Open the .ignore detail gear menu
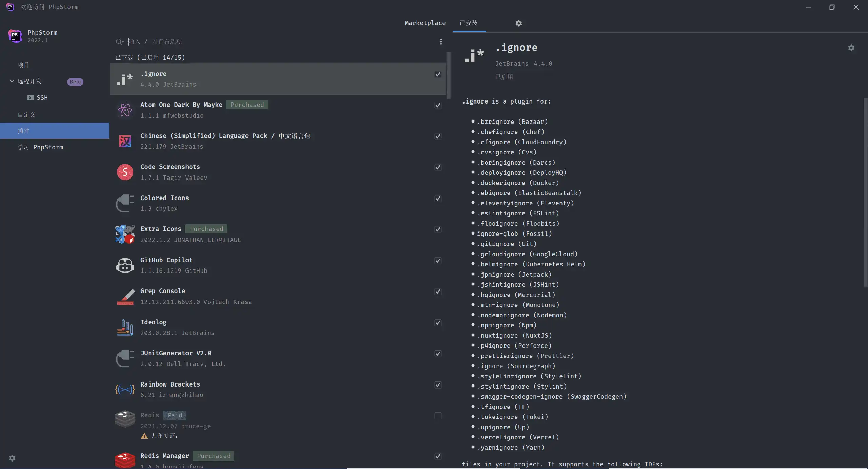 pos(851,48)
